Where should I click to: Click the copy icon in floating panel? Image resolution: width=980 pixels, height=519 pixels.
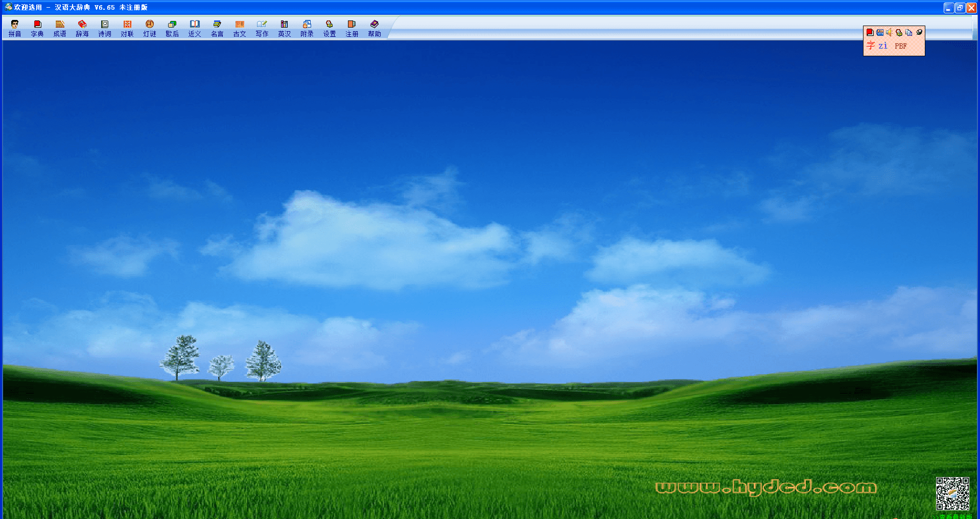(908, 32)
